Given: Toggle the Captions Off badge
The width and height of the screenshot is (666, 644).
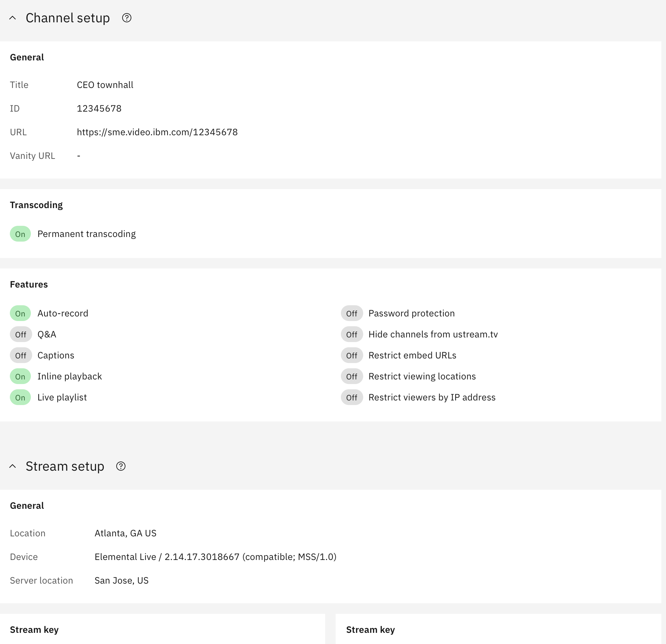Looking at the screenshot, I should click(x=21, y=355).
